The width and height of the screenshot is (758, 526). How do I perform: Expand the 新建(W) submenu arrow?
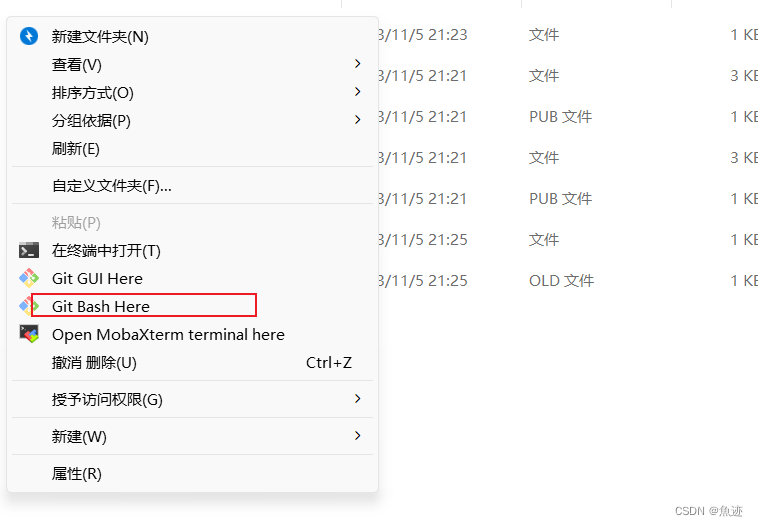[357, 436]
